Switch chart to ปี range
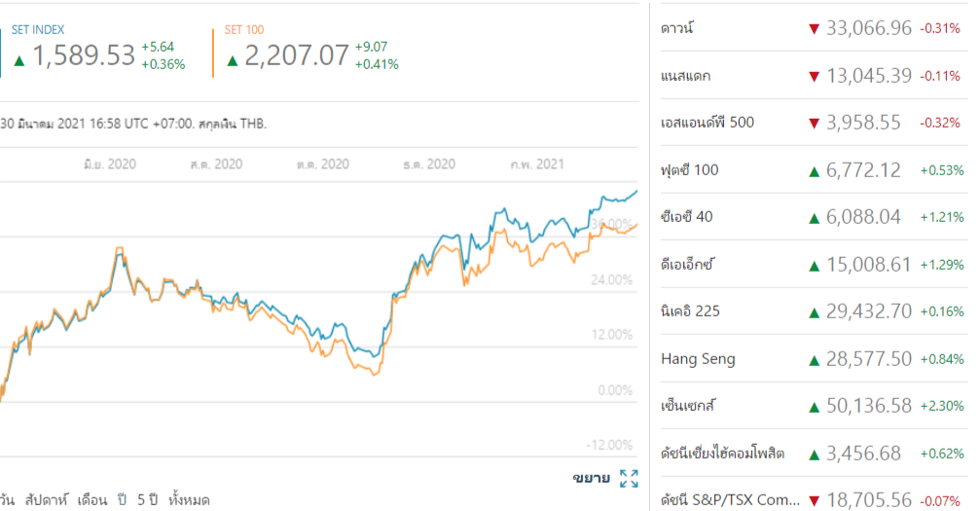 pos(125,500)
